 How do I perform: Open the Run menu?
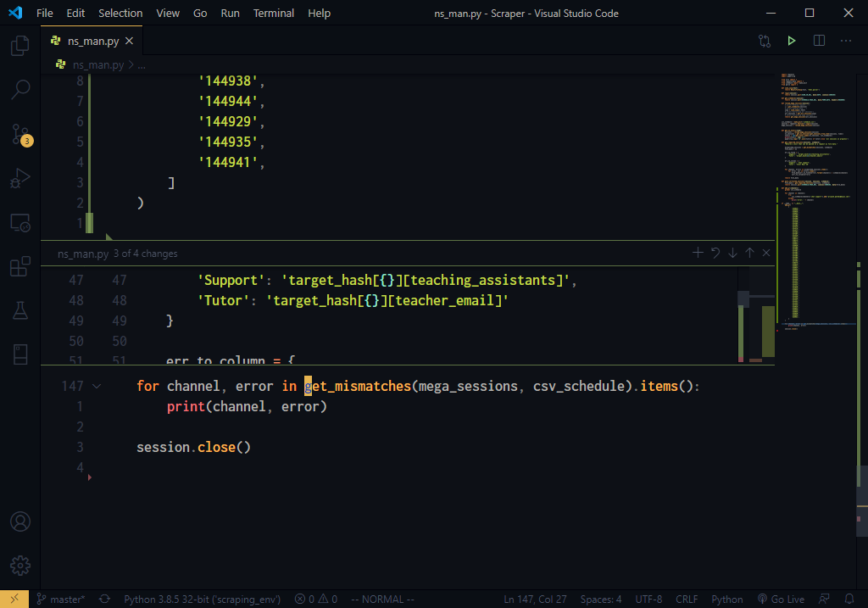(x=231, y=14)
